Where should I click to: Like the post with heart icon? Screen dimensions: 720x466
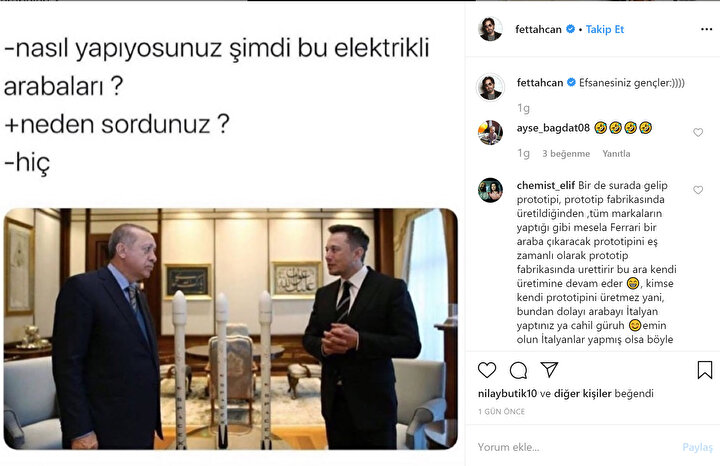pyautogui.click(x=487, y=370)
